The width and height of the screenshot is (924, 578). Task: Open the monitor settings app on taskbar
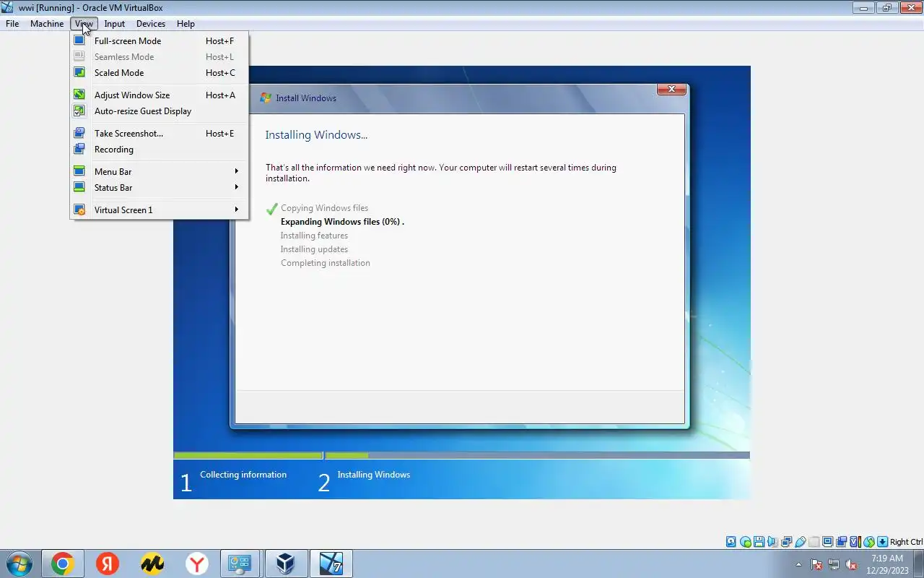[x=240, y=564]
